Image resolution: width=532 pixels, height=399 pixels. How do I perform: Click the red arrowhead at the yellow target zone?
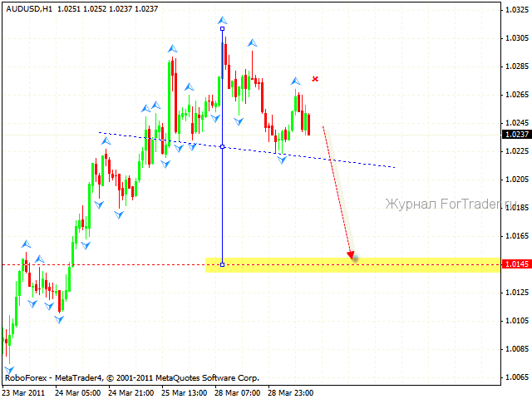pos(351,255)
